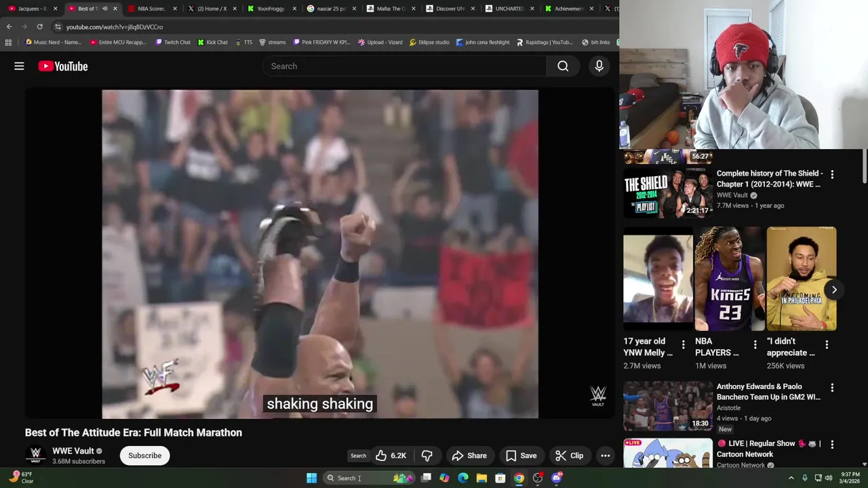Open the WWE Vault channel avatar
The image size is (868, 488).
pos(35,455)
